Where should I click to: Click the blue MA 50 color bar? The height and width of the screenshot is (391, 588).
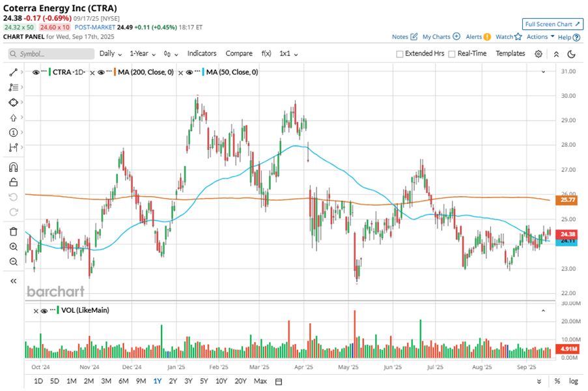coord(203,72)
